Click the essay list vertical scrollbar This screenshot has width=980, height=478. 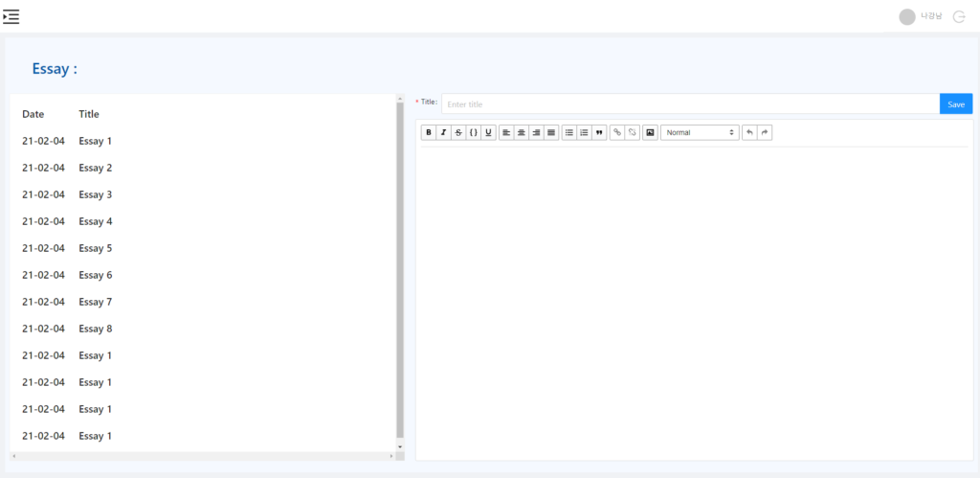tap(400, 268)
